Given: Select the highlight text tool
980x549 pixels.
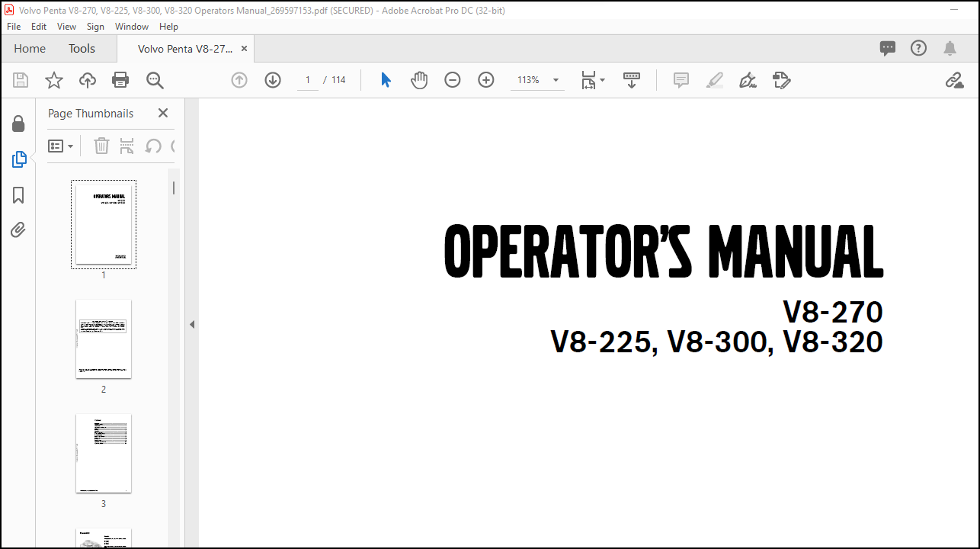Looking at the screenshot, I should coord(715,80).
